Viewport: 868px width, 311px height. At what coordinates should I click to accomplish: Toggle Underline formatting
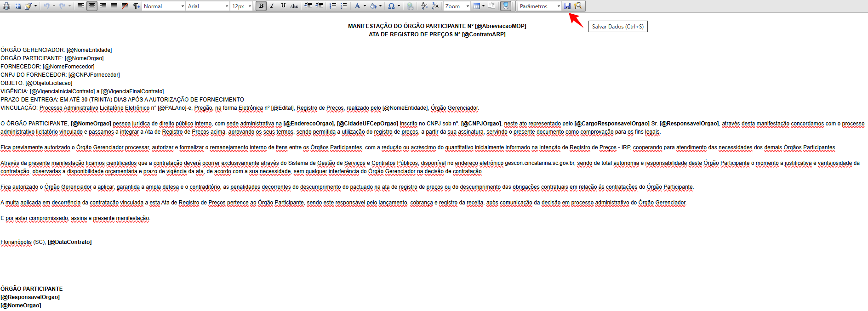(x=283, y=6)
